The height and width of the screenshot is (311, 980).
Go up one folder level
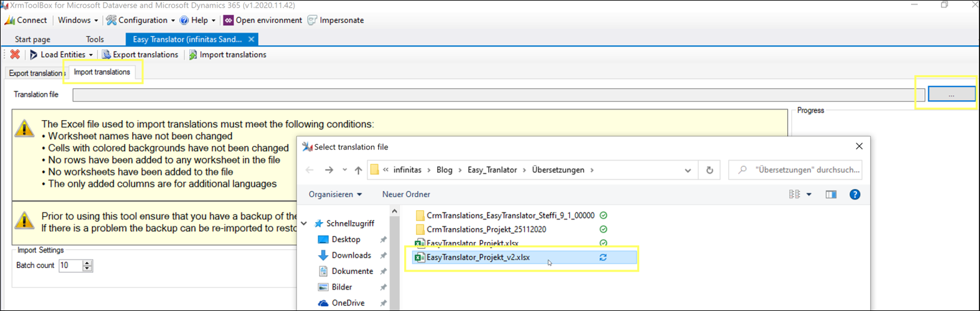click(x=358, y=171)
